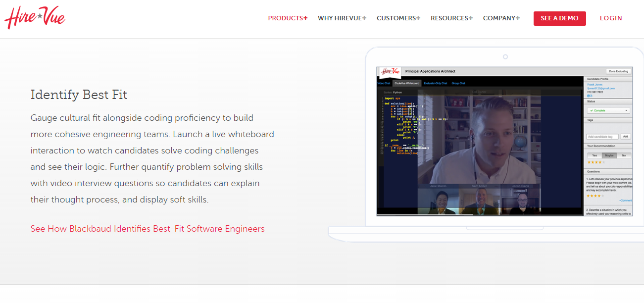
Task: Click the +Comment link under question 1
Action: click(x=625, y=200)
